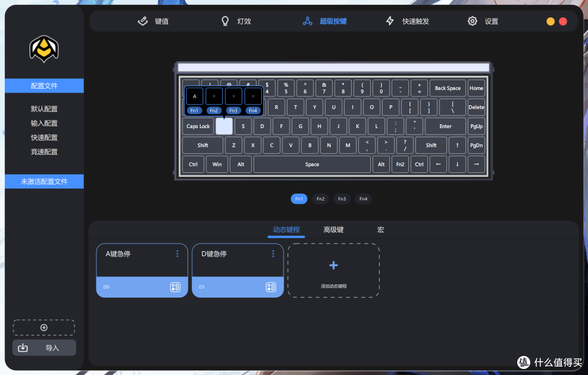Click the Fn1 label in the popup

[194, 110]
